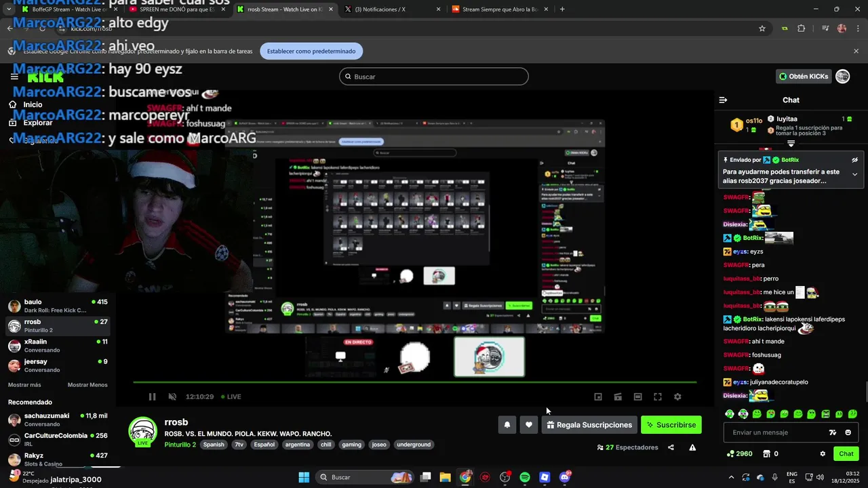Open the tab search dropdown arrow
The width and height of the screenshot is (868, 488).
point(8,9)
